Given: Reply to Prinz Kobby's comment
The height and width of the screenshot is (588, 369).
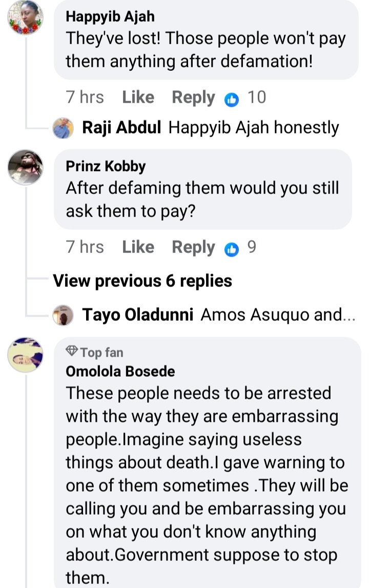Looking at the screenshot, I should tap(193, 247).
